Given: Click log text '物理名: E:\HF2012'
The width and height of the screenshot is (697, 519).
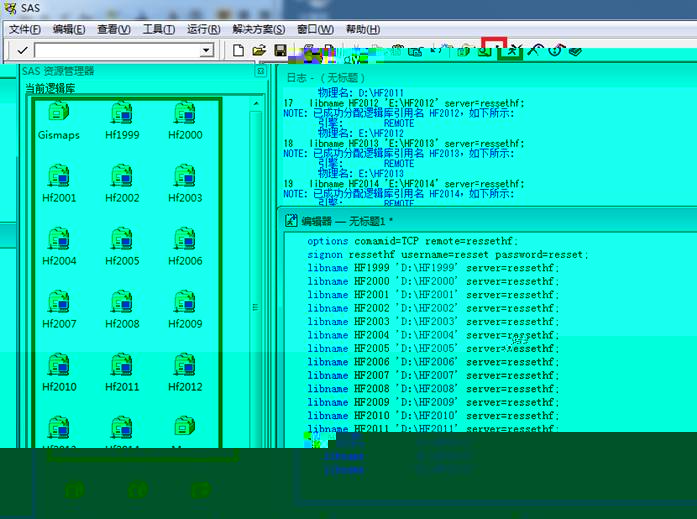Looking at the screenshot, I should pyautogui.click(x=361, y=133).
